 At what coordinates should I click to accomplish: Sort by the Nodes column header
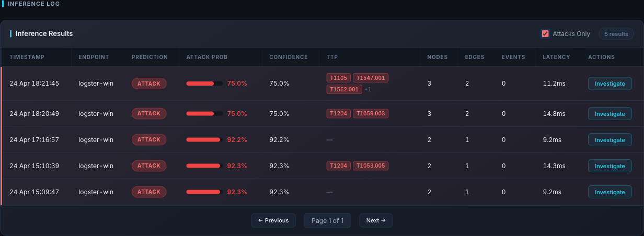(438, 57)
